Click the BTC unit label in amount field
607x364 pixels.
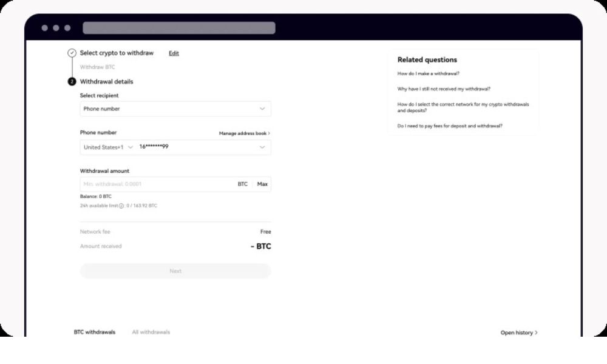pos(242,184)
